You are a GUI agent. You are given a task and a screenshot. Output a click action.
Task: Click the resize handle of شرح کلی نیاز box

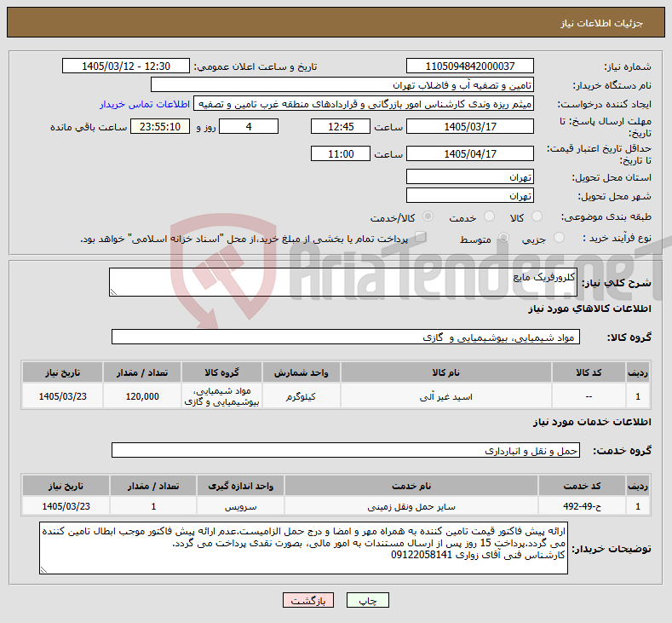[x=113, y=292]
